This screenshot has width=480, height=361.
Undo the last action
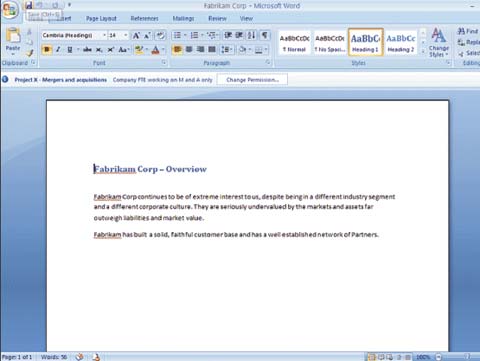40,5
